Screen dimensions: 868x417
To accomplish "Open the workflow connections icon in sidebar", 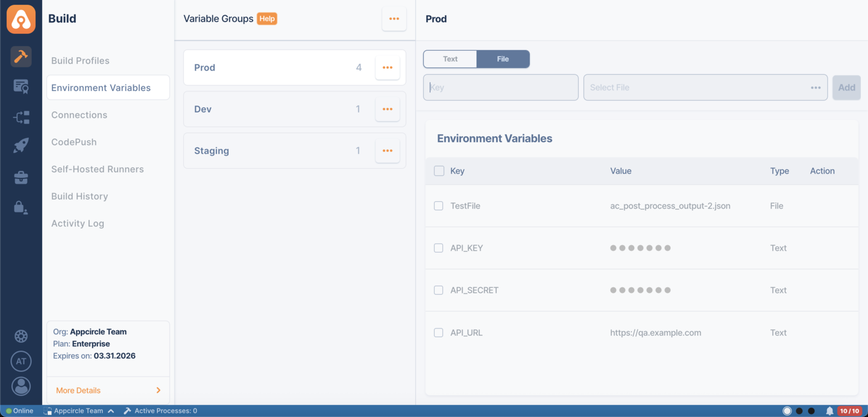I will (21, 117).
